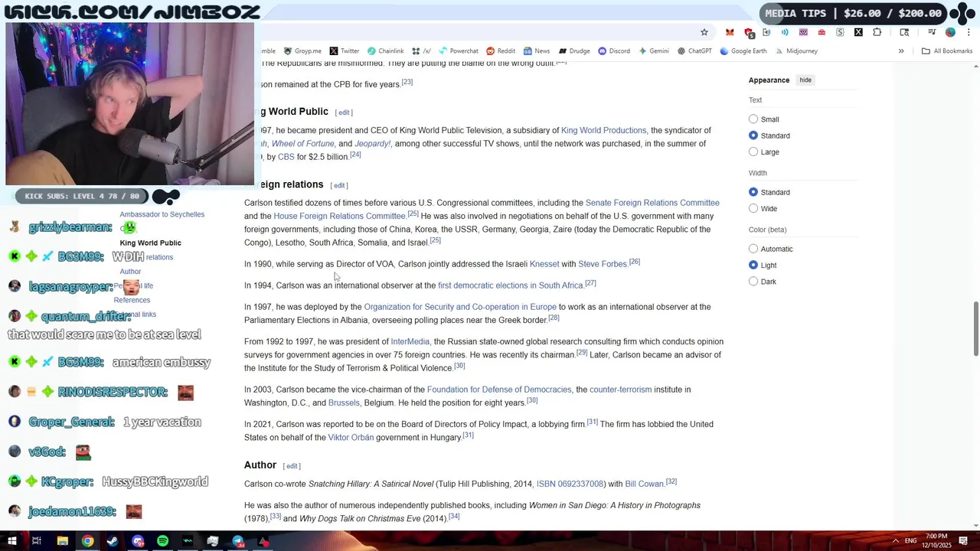Screen dimensions: 980x551
Task: Jump to References in contents sidebar
Action: point(132,300)
